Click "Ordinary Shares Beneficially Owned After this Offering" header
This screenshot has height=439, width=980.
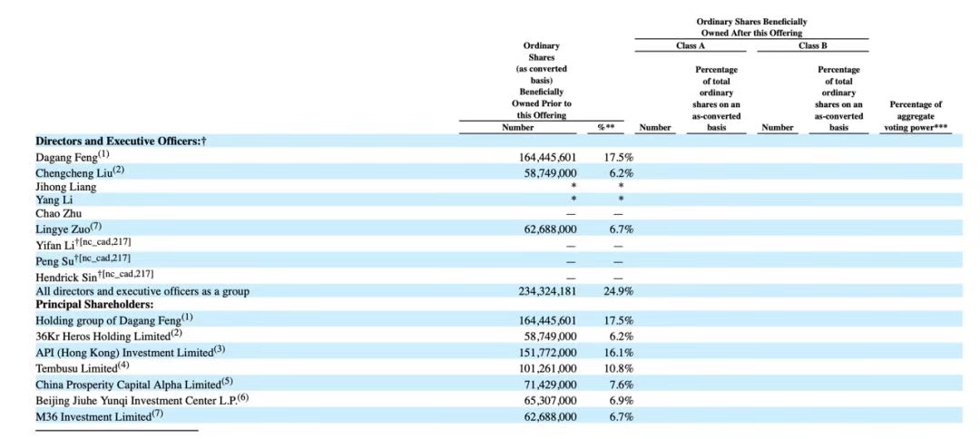(x=751, y=27)
